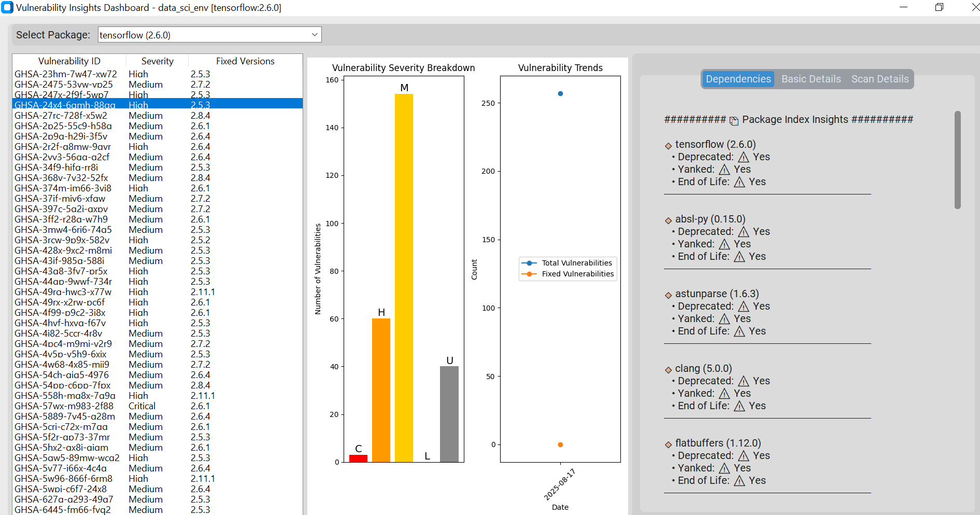Sort by the Fixed Versions column header
The width and height of the screenshot is (980, 515).
(x=245, y=61)
